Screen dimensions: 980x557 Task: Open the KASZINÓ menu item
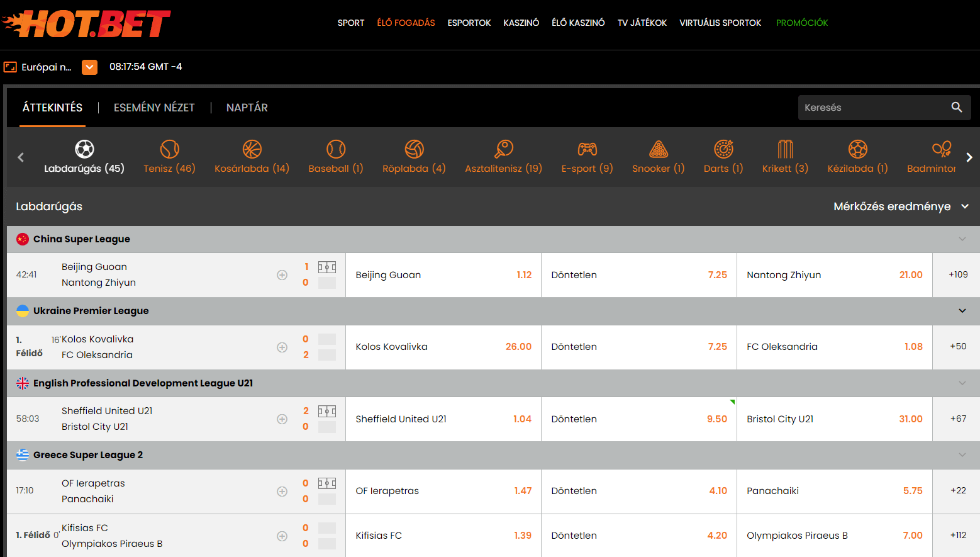coord(521,23)
